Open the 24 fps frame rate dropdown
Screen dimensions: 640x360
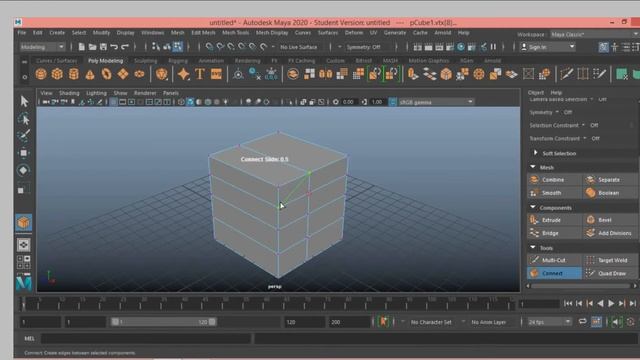coord(549,322)
